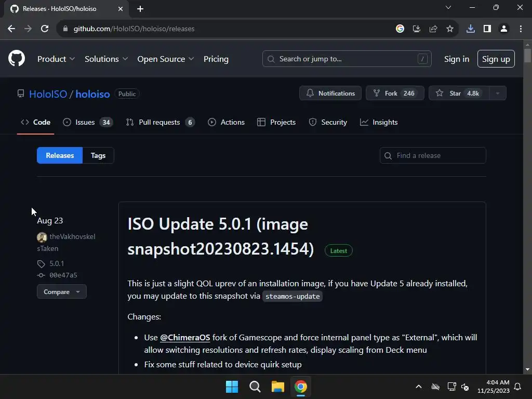532x399 pixels.
Task: Focus the Search or jump to field
Action: point(347,59)
